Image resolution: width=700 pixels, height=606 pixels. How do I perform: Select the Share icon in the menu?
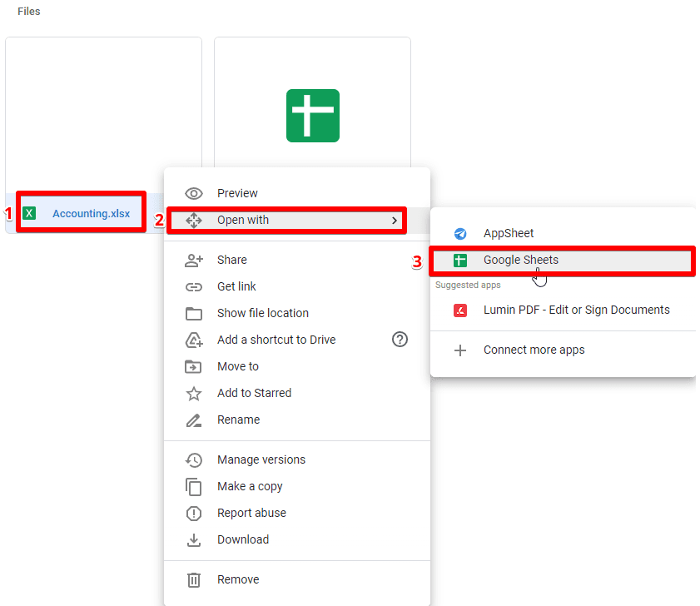(193, 260)
